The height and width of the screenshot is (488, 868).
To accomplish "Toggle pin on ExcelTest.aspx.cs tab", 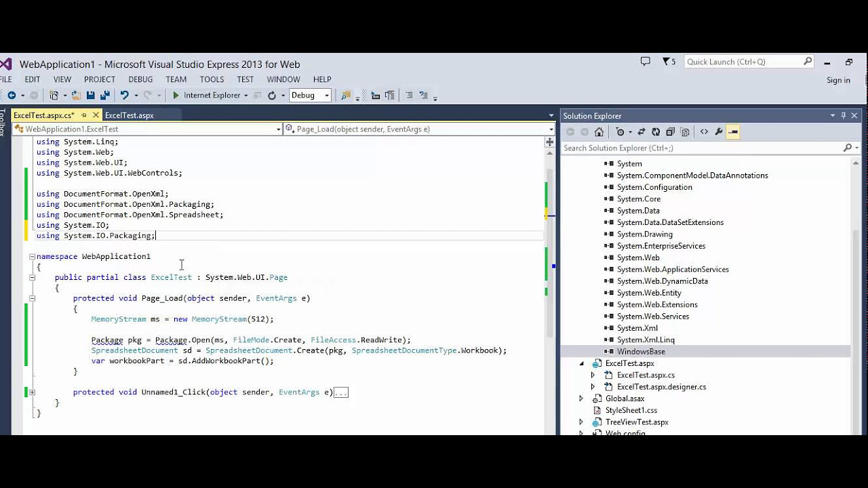I will click(x=84, y=115).
